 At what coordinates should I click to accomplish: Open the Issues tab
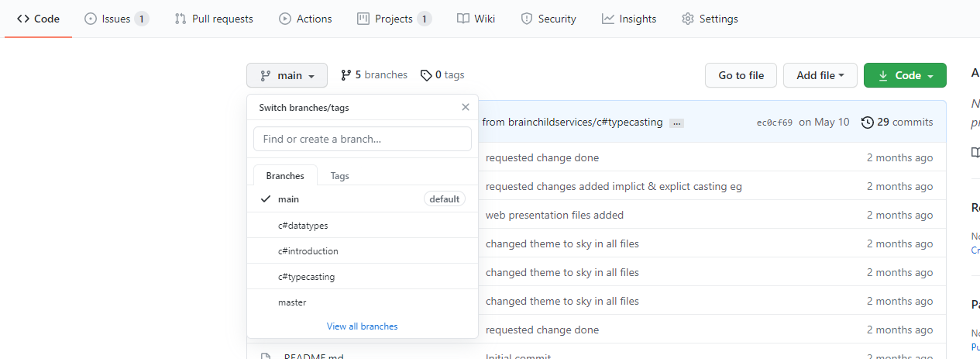[116, 19]
